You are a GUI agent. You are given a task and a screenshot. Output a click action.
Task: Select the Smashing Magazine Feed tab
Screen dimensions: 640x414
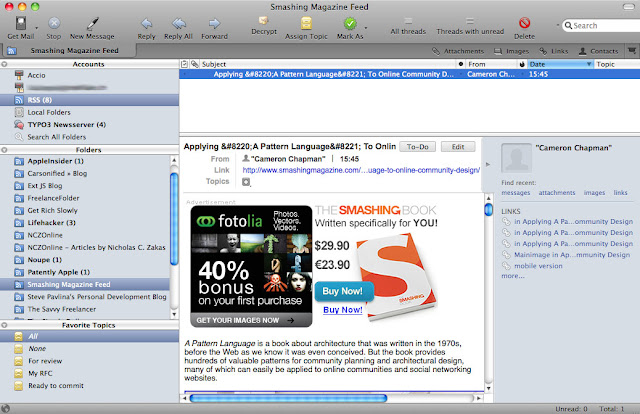click(69, 51)
